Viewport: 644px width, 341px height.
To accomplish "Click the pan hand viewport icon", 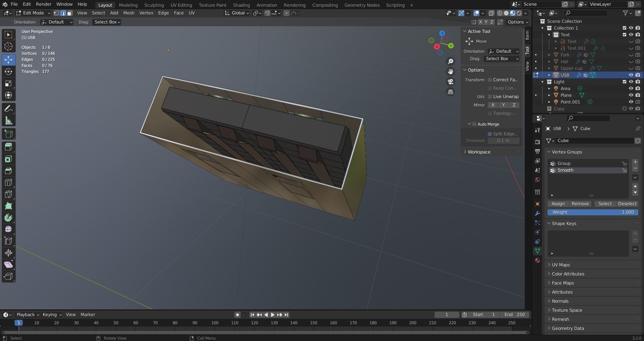I will click(450, 72).
